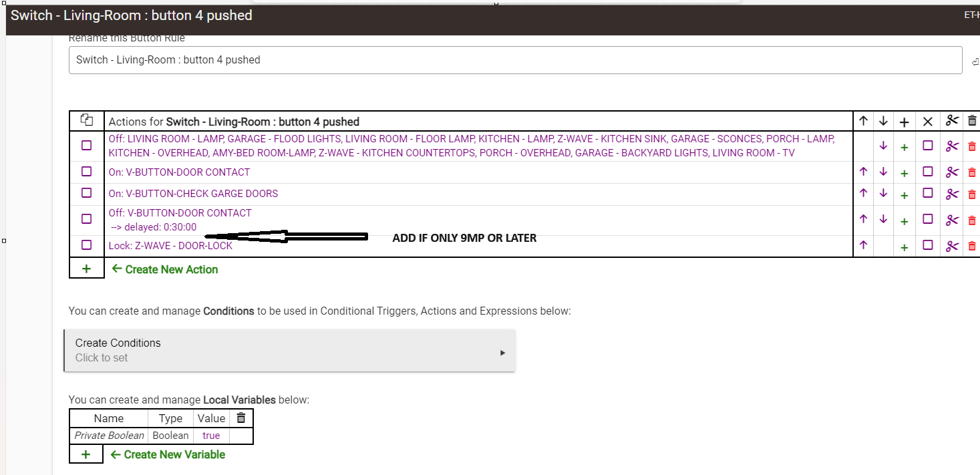Tick left checkbox for Lock Z-WAVE DOOR-LOCK
This screenshot has height=475, width=980.
86,245
